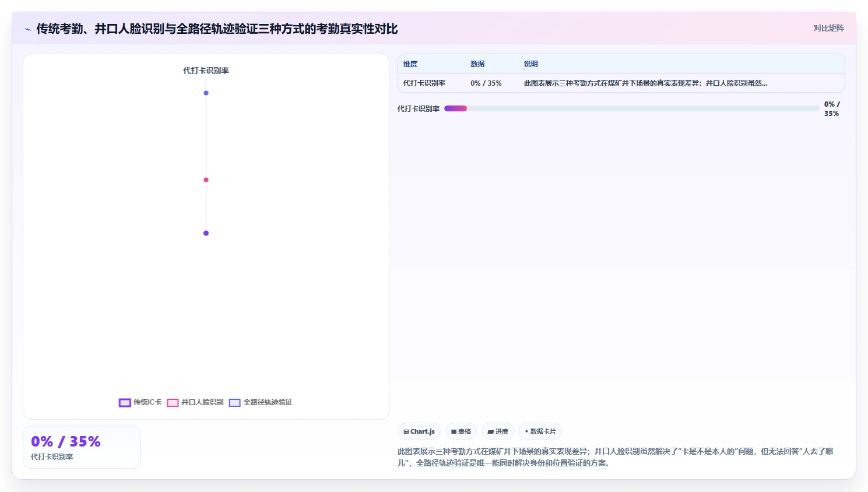
Task: Click the 表格 tag chip
Action: click(461, 431)
